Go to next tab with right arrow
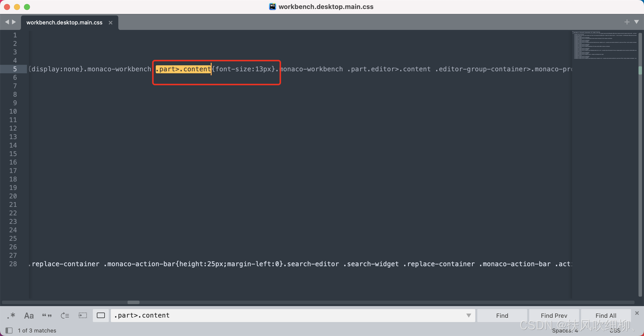Image resolution: width=644 pixels, height=336 pixels. tap(14, 22)
